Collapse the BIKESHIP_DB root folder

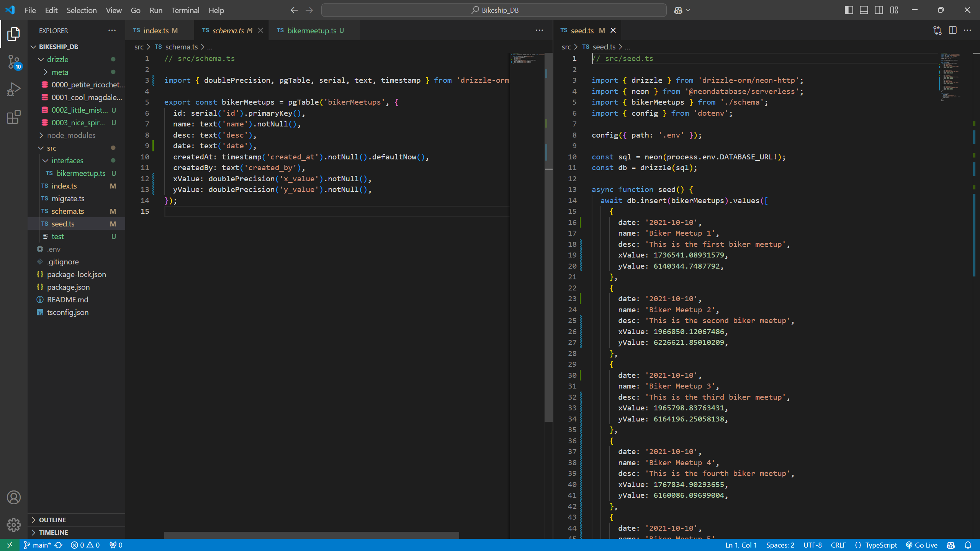point(77,47)
